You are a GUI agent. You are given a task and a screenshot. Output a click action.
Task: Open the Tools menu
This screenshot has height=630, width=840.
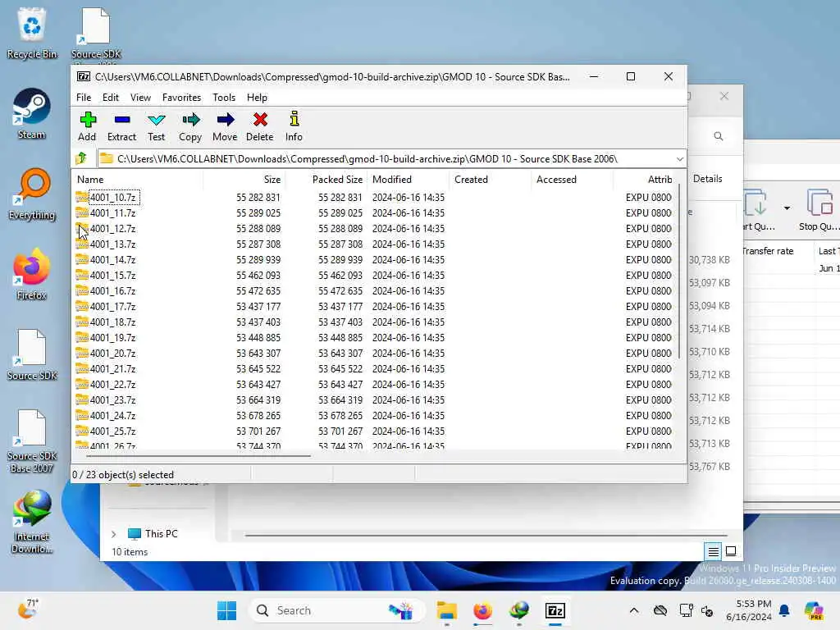tap(224, 98)
